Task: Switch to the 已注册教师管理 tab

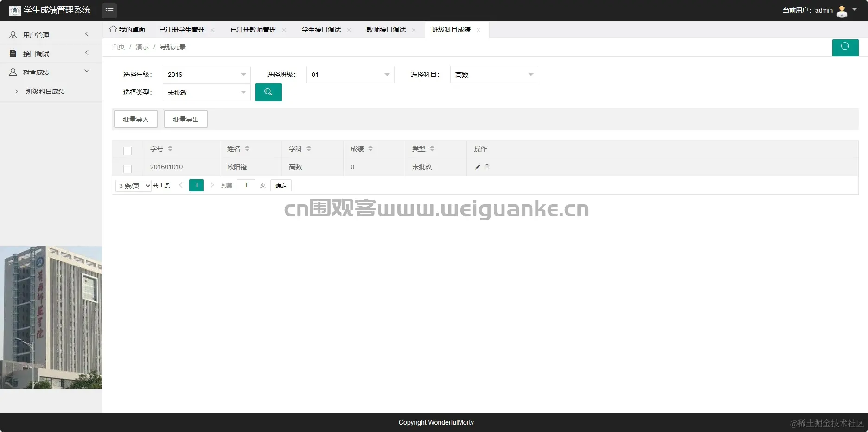Action: 253,30
